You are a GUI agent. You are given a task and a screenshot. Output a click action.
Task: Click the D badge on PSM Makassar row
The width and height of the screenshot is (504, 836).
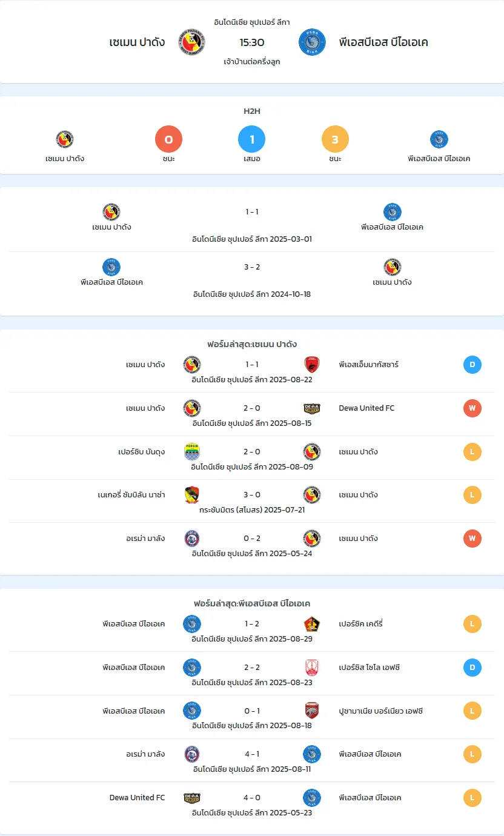pos(472,365)
